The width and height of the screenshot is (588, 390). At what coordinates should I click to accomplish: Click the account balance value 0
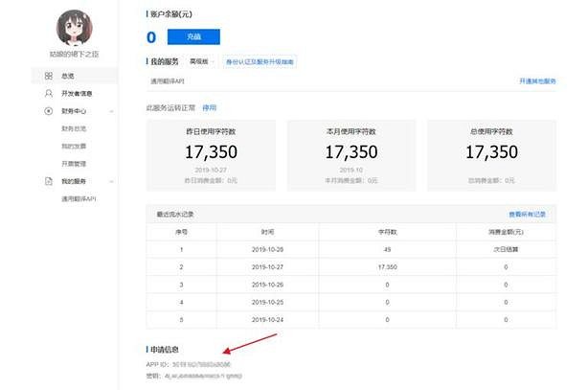coord(151,37)
